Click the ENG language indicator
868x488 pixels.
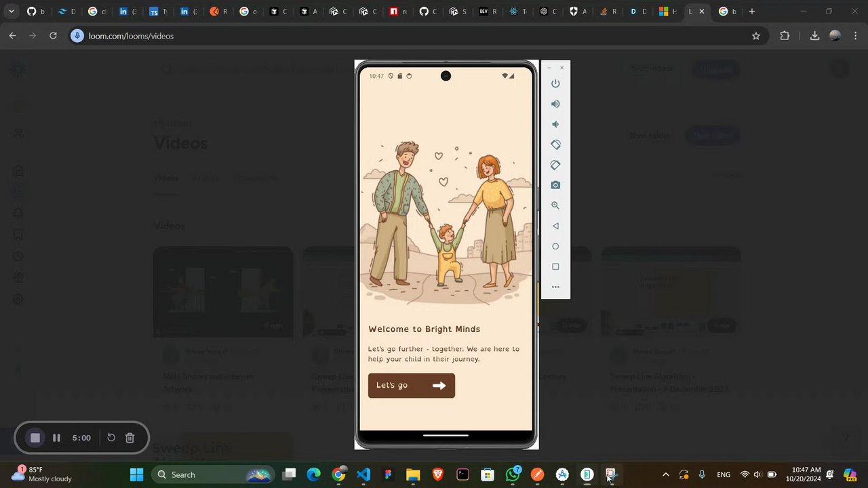click(x=724, y=475)
